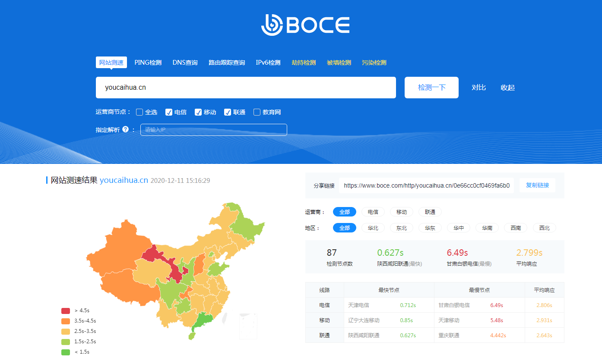602x364 pixels.
Task: Select the 路由跟踪查询 tab
Action: click(x=227, y=63)
